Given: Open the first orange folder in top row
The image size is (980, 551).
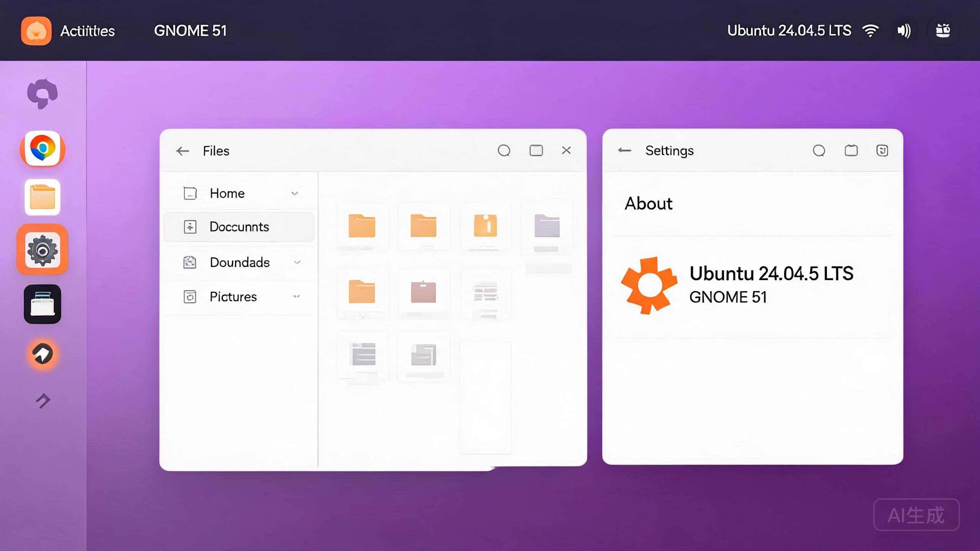Looking at the screenshot, I should point(362,226).
